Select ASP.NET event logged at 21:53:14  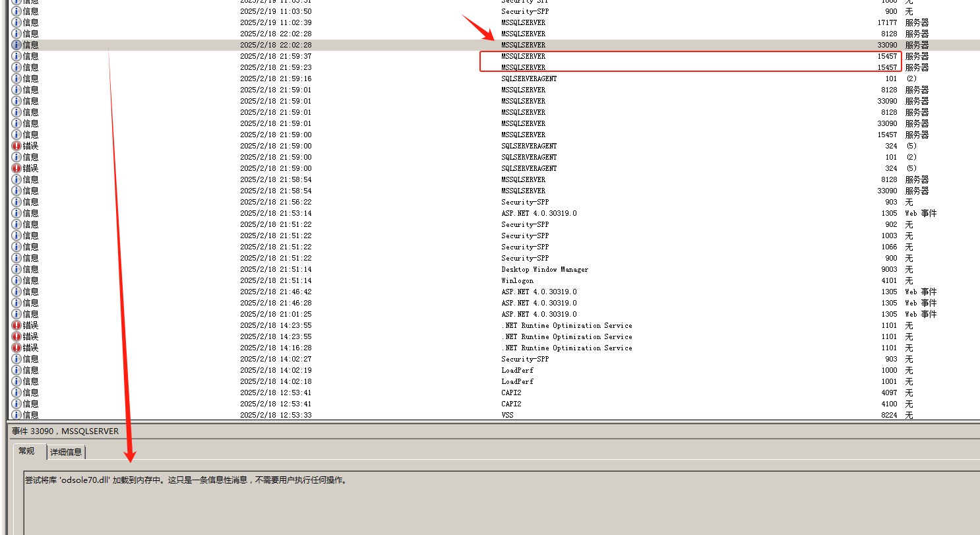539,213
